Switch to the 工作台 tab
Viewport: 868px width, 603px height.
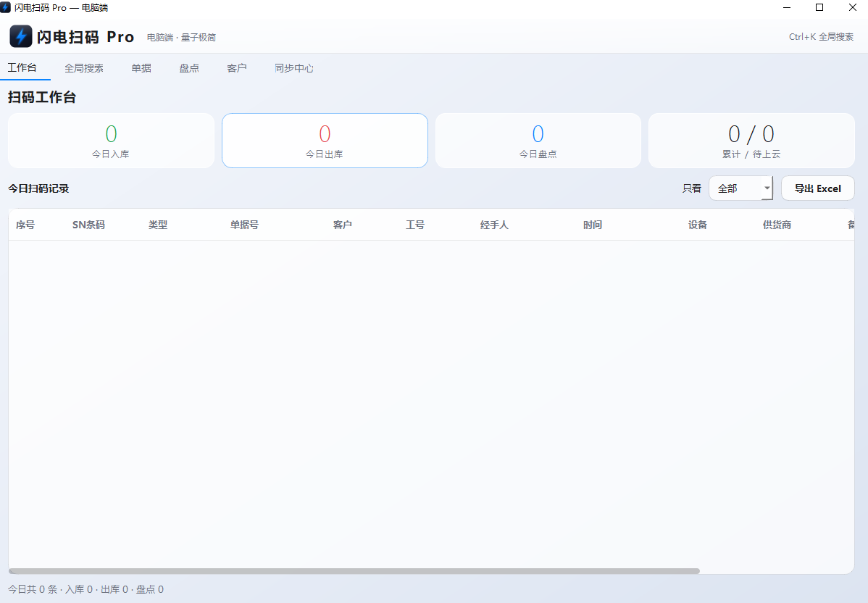(x=22, y=67)
